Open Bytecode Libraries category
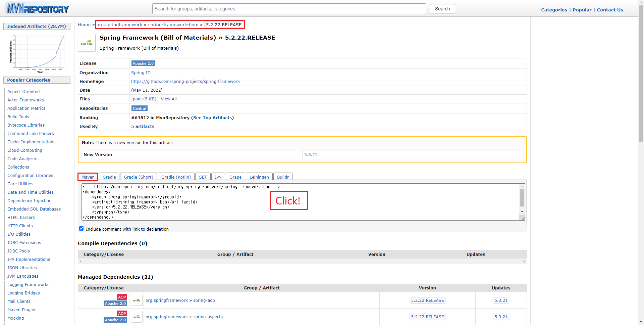The width and height of the screenshot is (644, 325). click(26, 125)
